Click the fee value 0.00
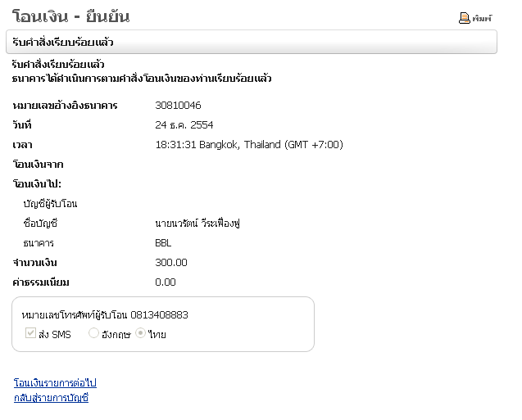The width and height of the screenshot is (522, 420). 165,282
